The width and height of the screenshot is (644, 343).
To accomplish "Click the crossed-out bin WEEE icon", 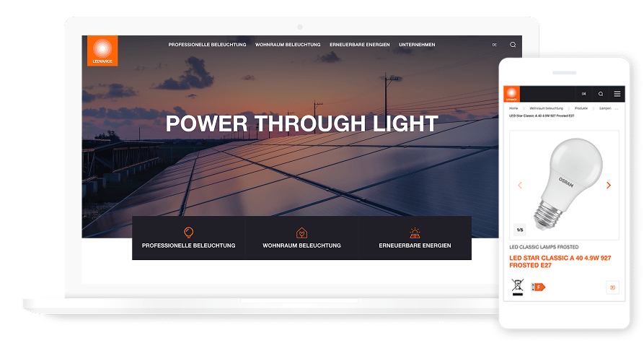I will tap(517, 287).
